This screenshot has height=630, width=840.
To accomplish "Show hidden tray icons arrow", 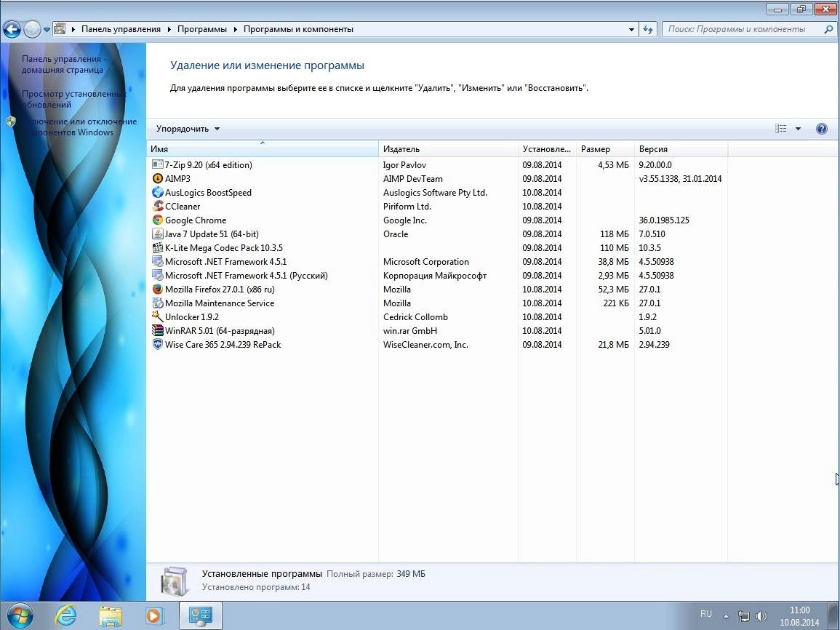I will [726, 616].
